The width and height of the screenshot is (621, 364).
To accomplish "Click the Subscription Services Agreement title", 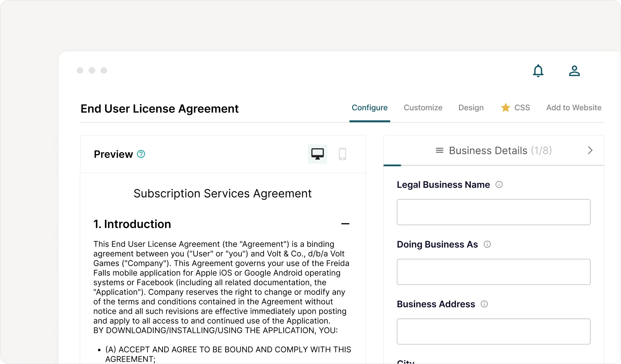I will 223,194.
